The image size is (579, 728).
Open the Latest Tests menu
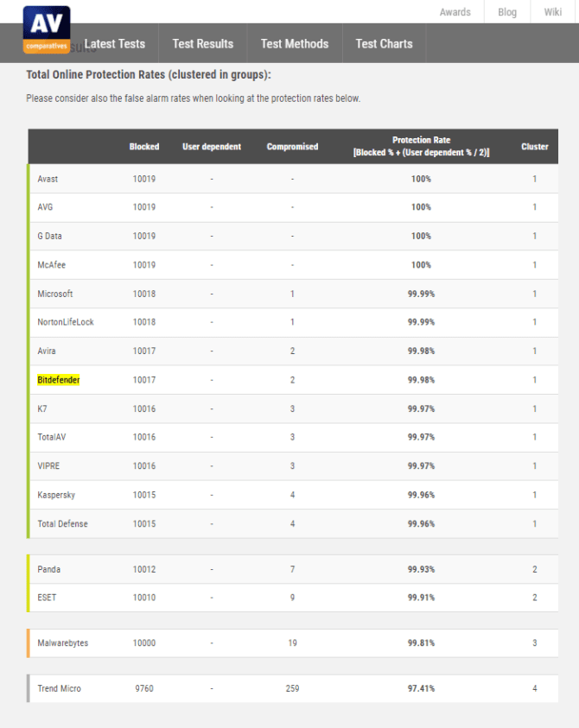(114, 44)
